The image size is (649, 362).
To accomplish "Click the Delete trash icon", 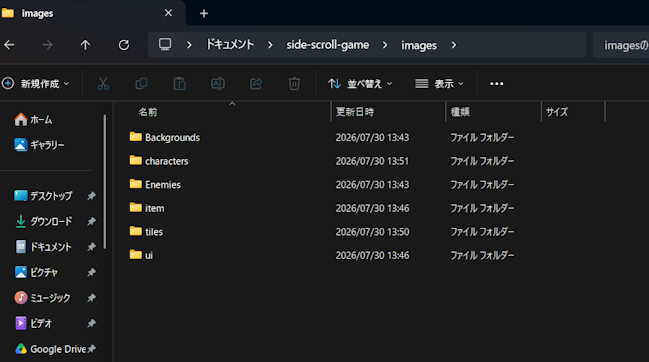I will click(x=294, y=84).
